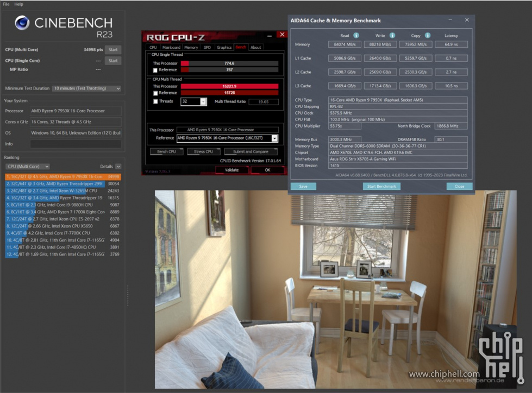Image resolution: width=532 pixels, height=393 pixels.
Task: Select the Intel Xeon W-3265M ranking row
Action: [x=63, y=191]
